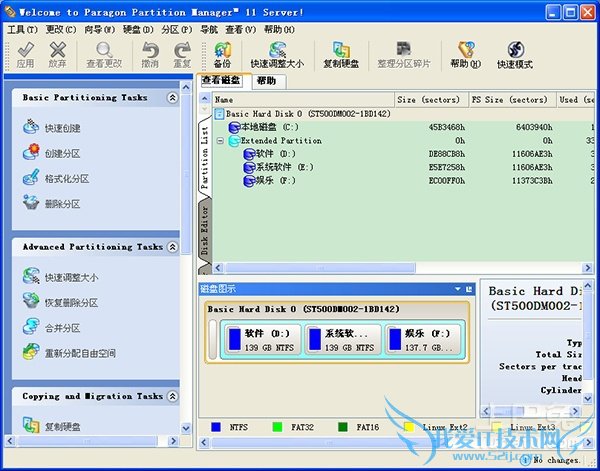This screenshot has width=600, height=471.
Task: Collapse the Extended Partition tree node
Action: [x=220, y=141]
